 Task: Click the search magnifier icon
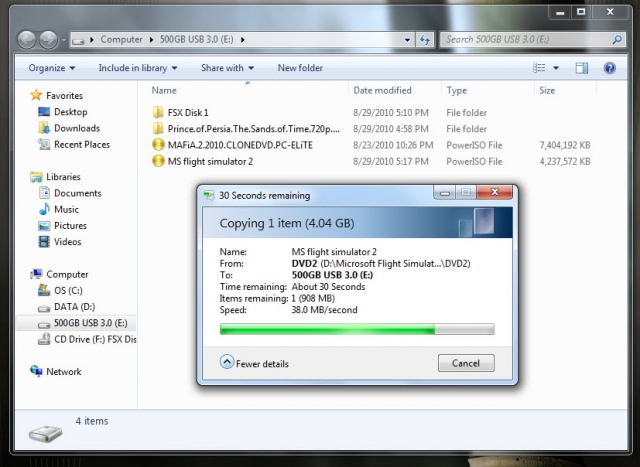pos(617,40)
